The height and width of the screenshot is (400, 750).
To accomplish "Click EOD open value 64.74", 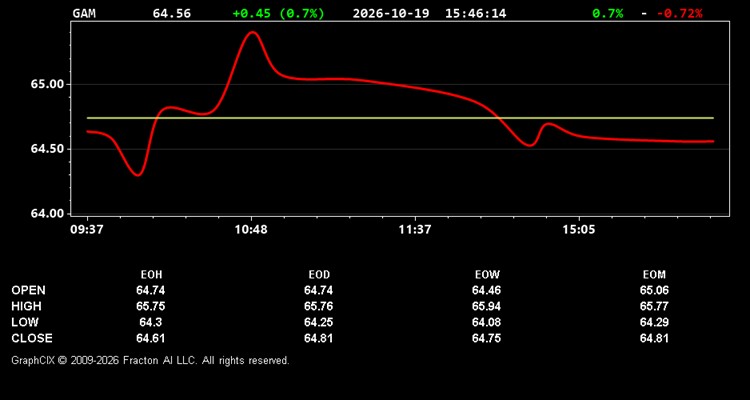I will (319, 290).
